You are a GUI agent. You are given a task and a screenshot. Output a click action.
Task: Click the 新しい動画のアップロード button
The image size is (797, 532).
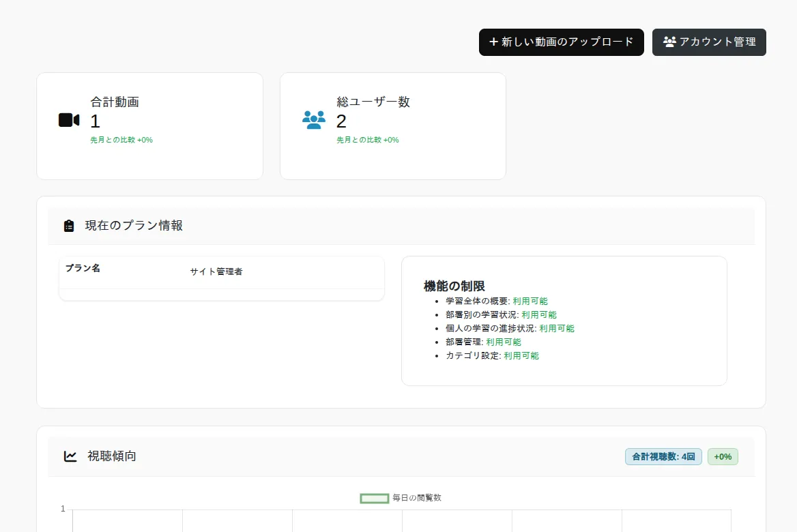tap(561, 42)
